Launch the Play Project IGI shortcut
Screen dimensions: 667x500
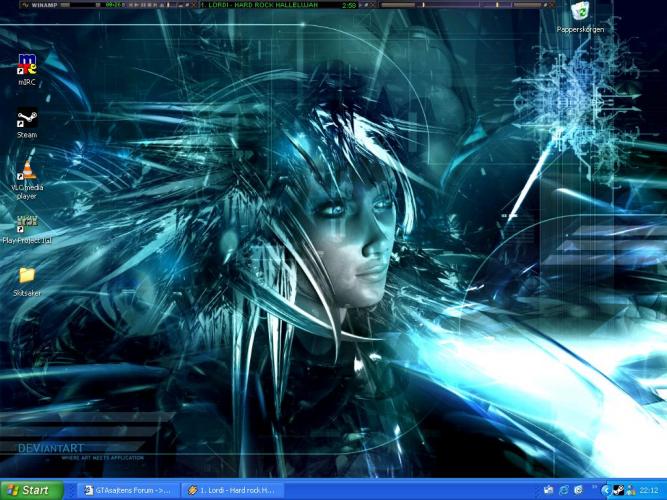tap(27, 224)
